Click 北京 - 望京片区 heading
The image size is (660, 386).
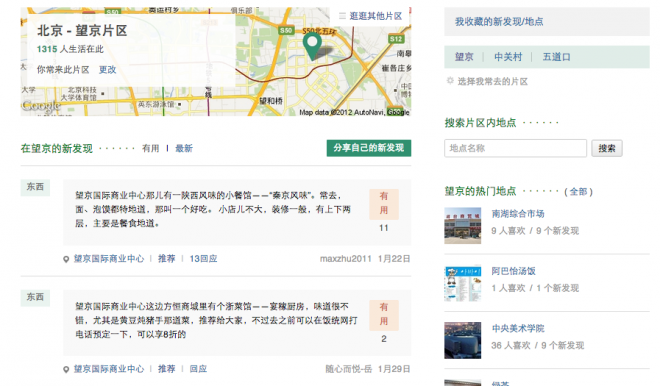pyautogui.click(x=82, y=31)
